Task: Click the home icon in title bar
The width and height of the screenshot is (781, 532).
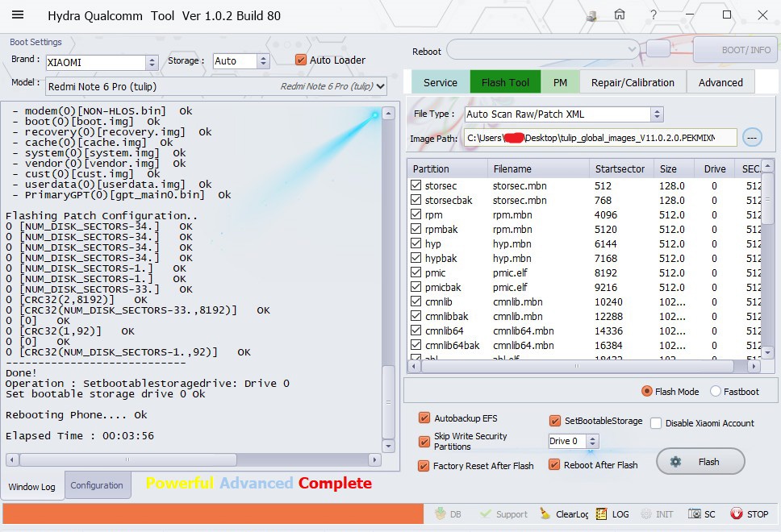Action: (620, 15)
